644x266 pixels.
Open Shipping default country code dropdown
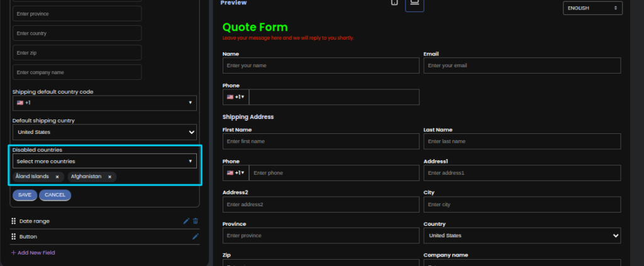pos(104,103)
